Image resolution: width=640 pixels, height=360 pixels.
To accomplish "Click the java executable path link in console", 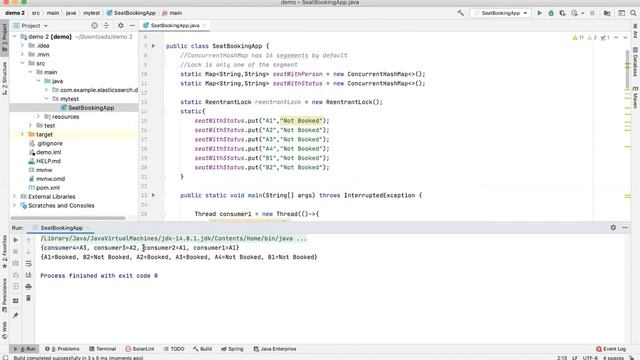I will pyautogui.click(x=173, y=238).
